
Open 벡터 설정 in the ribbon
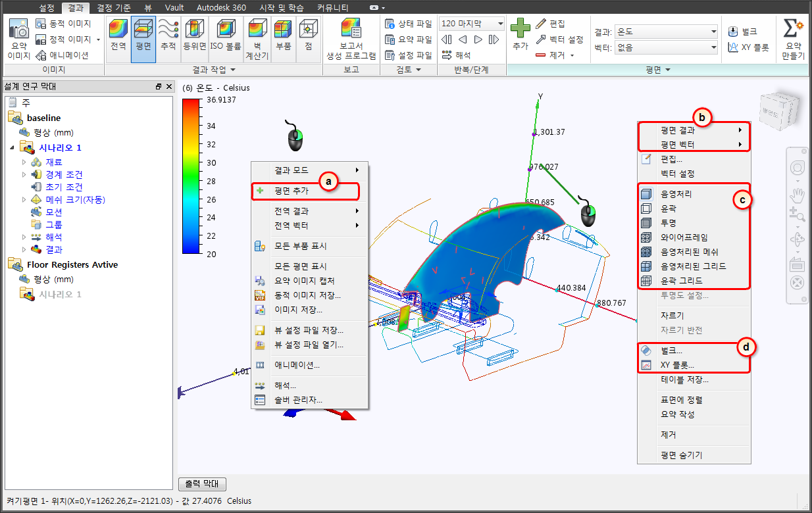[560, 39]
